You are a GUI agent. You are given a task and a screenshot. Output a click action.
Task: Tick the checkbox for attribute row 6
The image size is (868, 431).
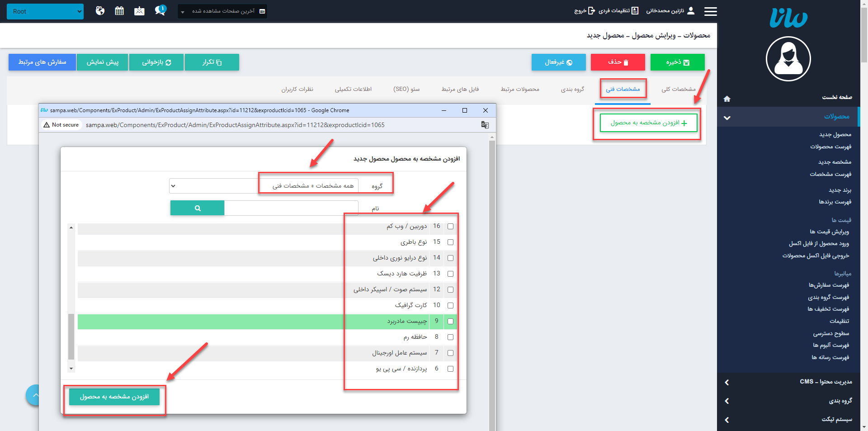(450, 369)
